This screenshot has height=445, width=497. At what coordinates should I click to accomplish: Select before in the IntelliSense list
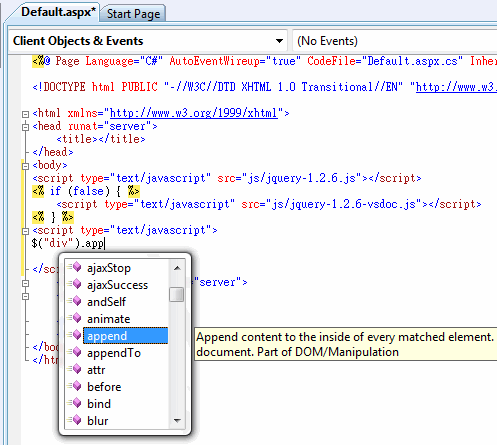click(104, 387)
